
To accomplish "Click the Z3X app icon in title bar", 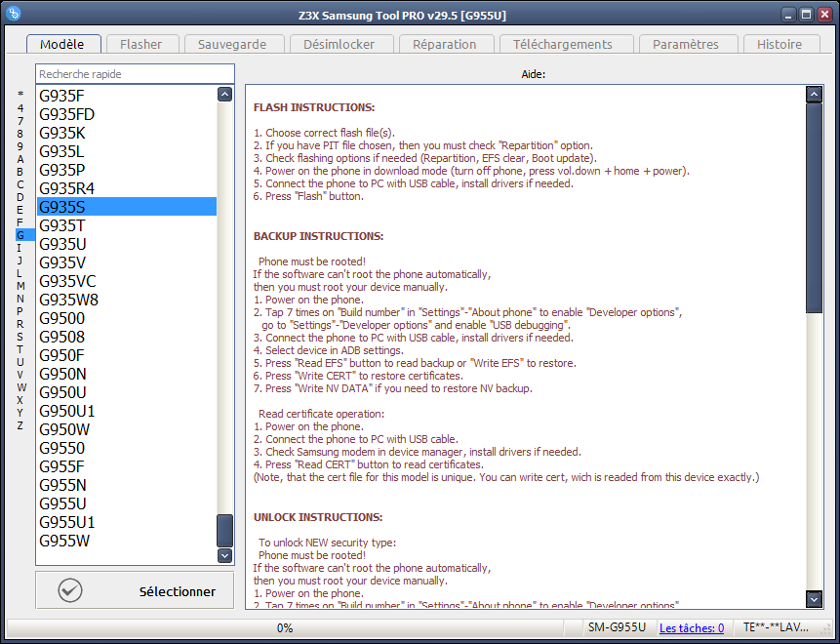I will (14, 13).
